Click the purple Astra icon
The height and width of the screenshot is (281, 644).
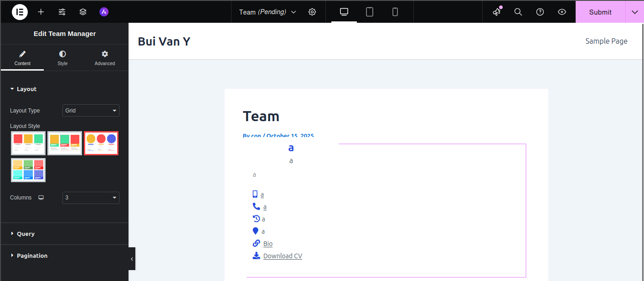pos(104,12)
